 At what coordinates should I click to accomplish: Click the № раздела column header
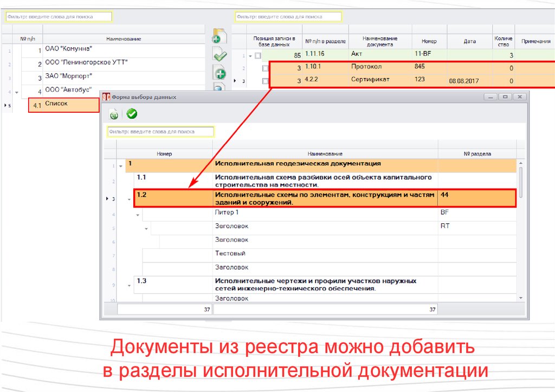477,154
